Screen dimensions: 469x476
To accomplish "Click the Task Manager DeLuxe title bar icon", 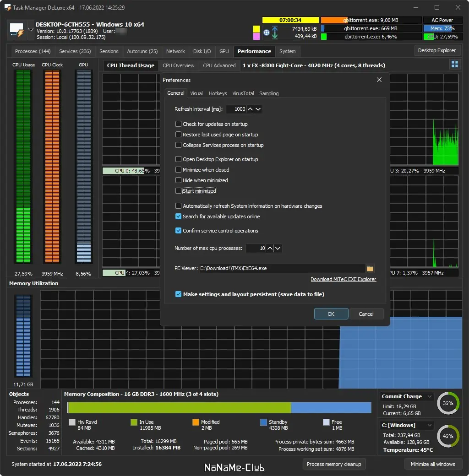I will coord(8,8).
